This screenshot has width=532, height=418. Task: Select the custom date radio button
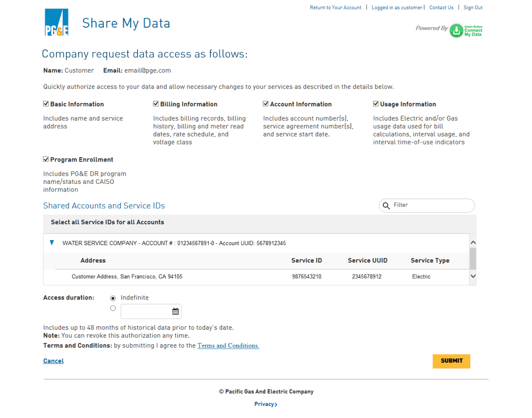click(113, 308)
